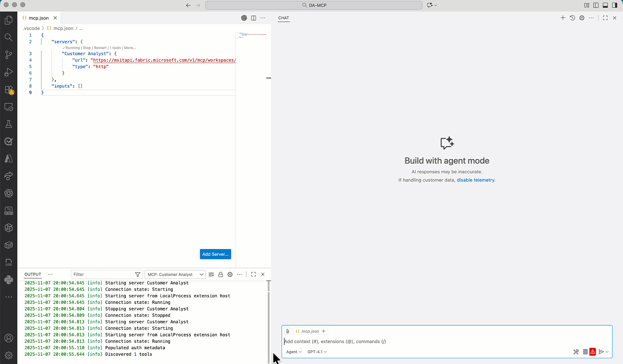Open the Extensions view
Image resolution: width=623 pixels, height=364 pixels.
click(x=8, y=90)
